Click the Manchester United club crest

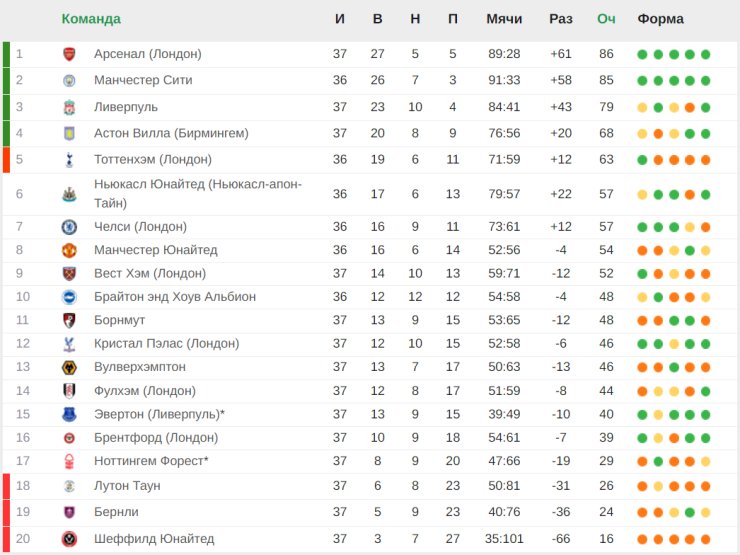[x=69, y=250]
